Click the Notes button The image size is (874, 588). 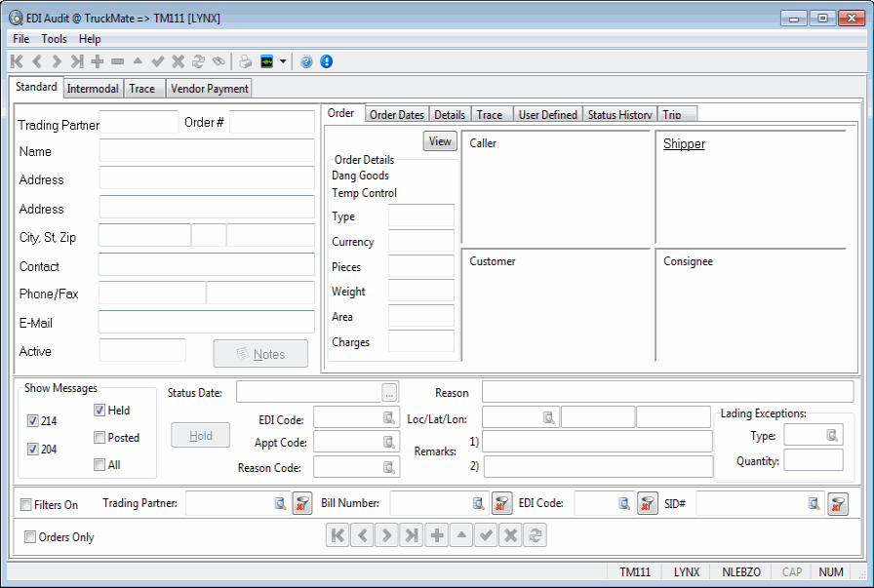click(x=260, y=354)
